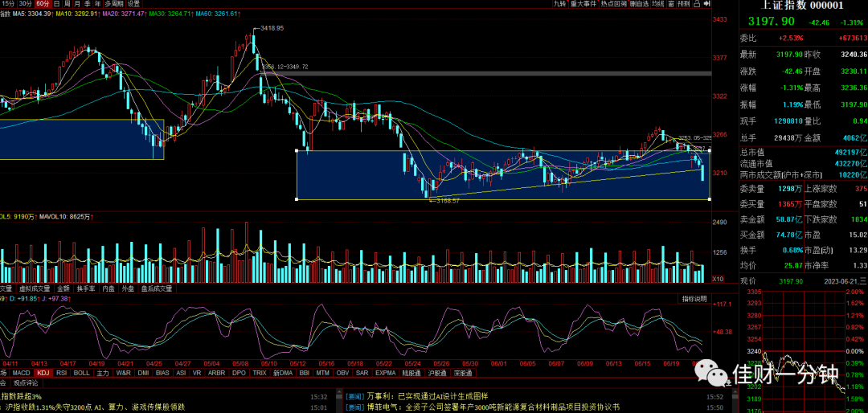Select the OBV indicator tab
868x413 pixels.
(x=342, y=373)
